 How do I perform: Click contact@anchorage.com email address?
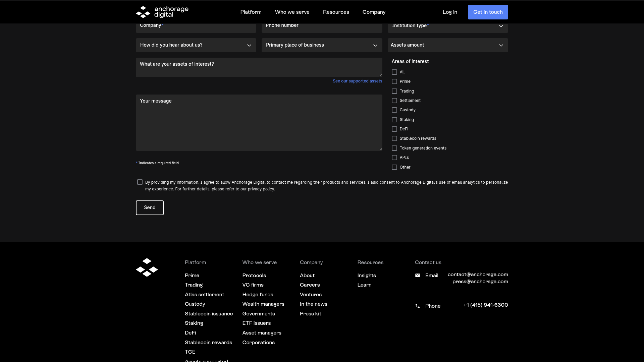click(x=478, y=275)
